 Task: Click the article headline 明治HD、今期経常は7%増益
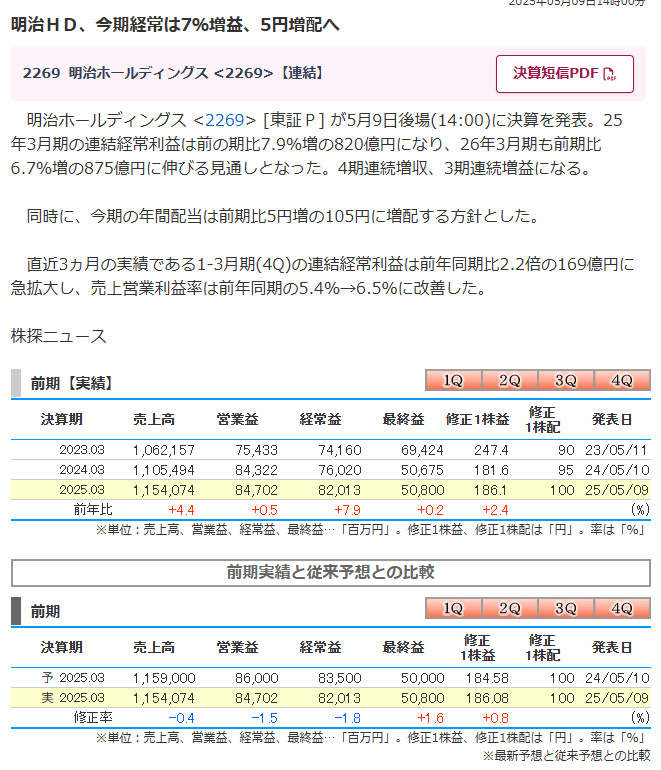tap(175, 25)
